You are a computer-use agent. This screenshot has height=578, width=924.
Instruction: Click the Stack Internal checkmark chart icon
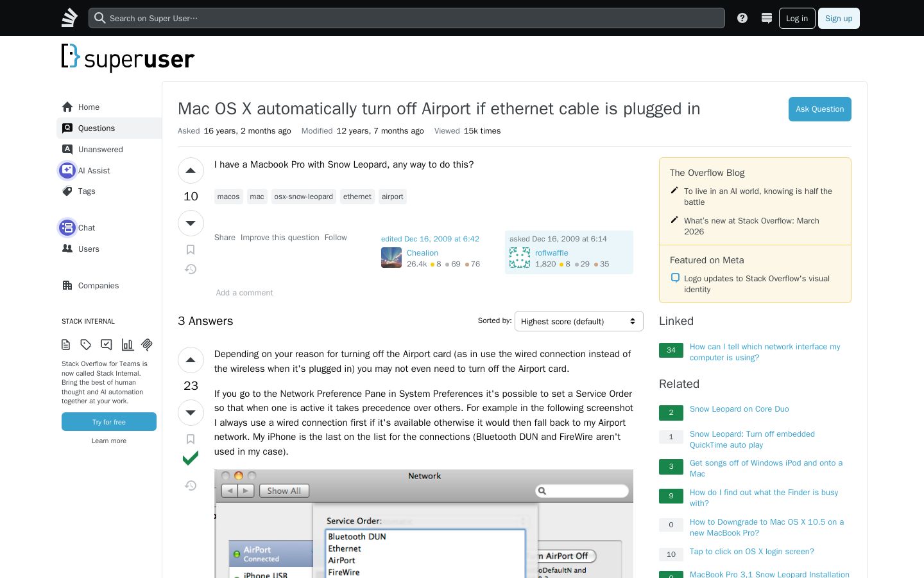pos(107,345)
